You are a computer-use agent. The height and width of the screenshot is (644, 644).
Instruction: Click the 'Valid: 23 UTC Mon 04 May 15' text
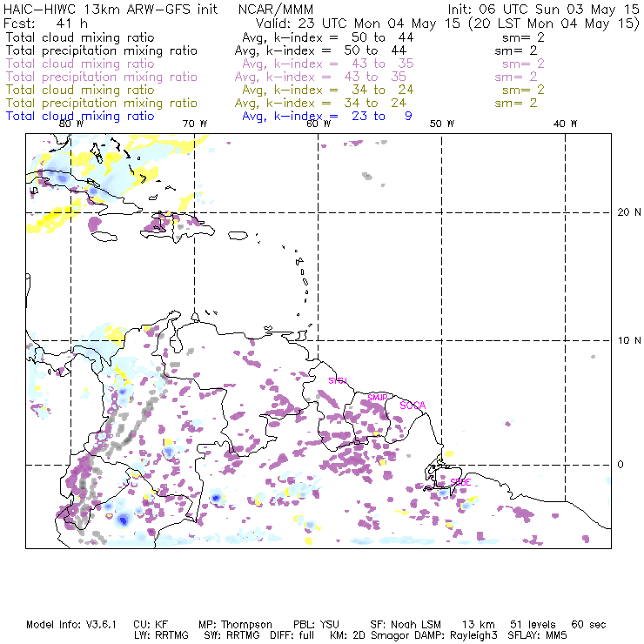pos(358,23)
